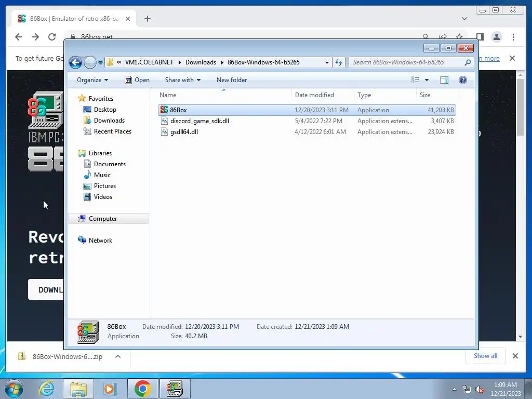Click the Explorer forward arrow button
This screenshot has height=399, width=532.
click(x=90, y=62)
